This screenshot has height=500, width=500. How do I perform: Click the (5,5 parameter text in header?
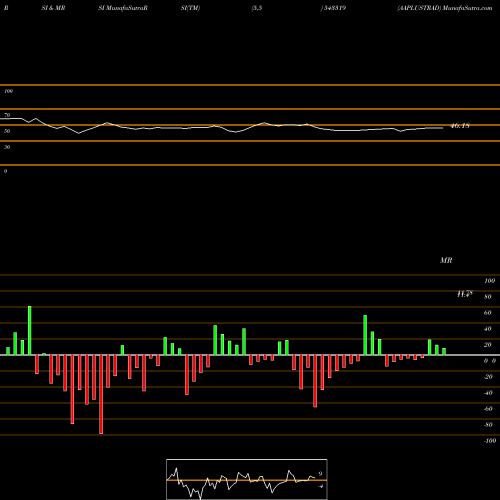pos(257,8)
